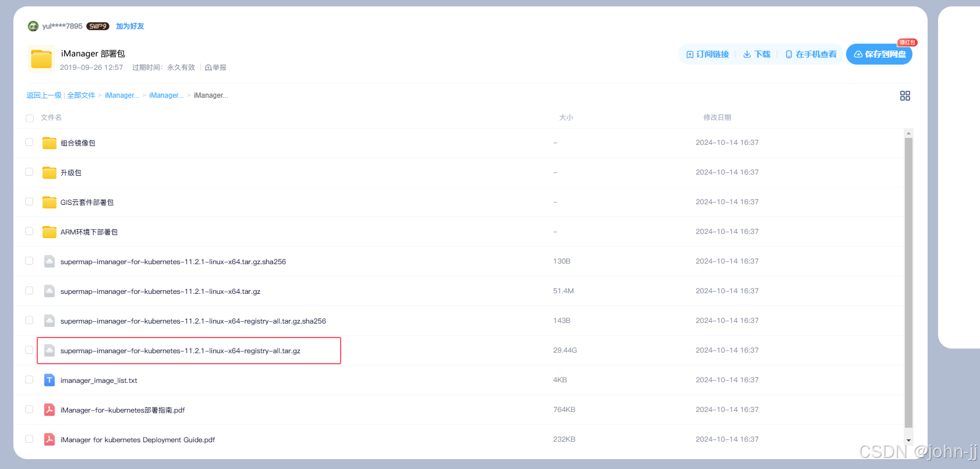Click 订阅链接 button
The height and width of the screenshot is (469, 980).
(707, 54)
